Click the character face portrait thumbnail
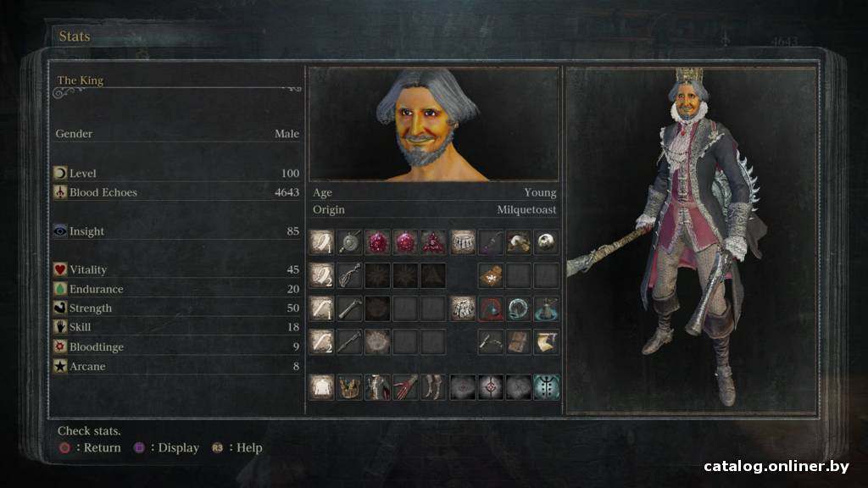 tap(433, 124)
